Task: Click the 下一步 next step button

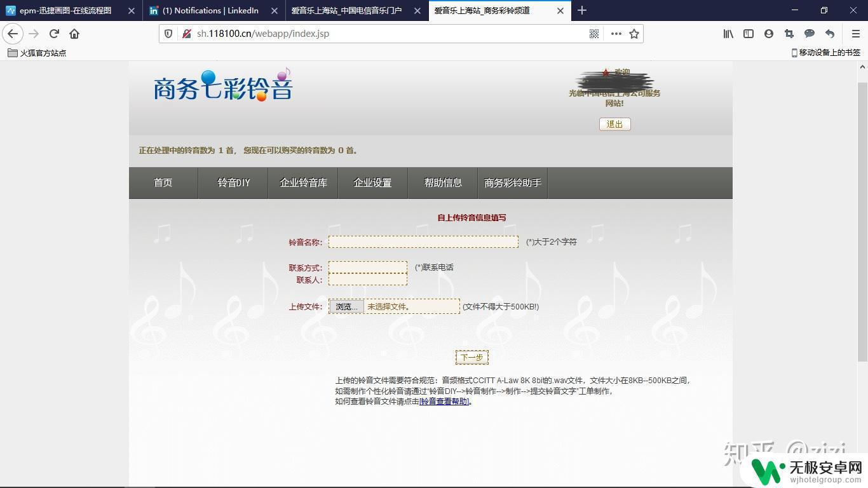Action: click(472, 357)
